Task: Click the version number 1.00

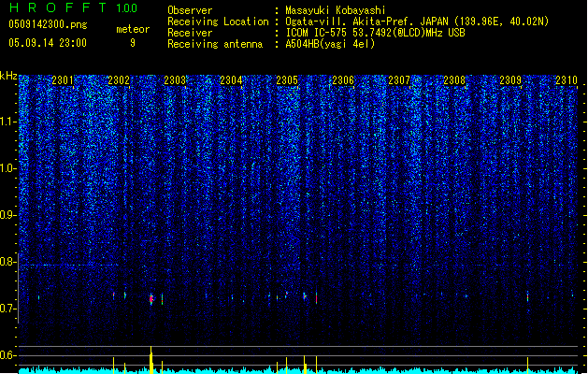Action: (127, 8)
